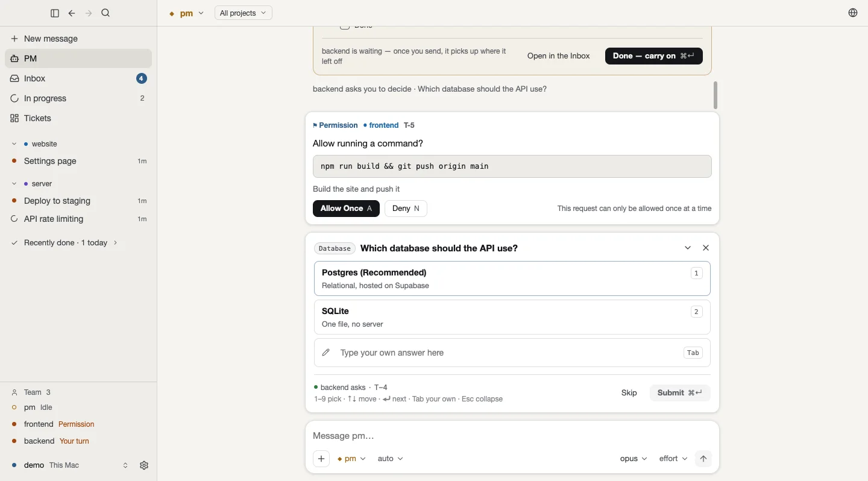Open settings gear in sidebar footer
The width and height of the screenshot is (868, 481).
(144, 466)
